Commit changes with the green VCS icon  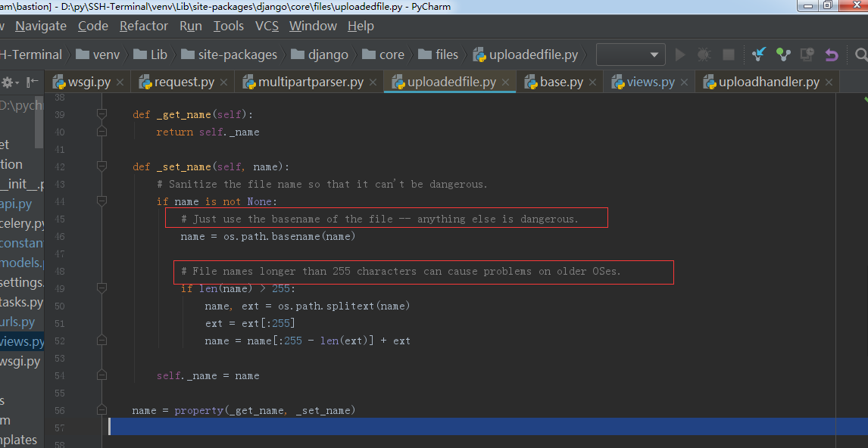click(783, 54)
